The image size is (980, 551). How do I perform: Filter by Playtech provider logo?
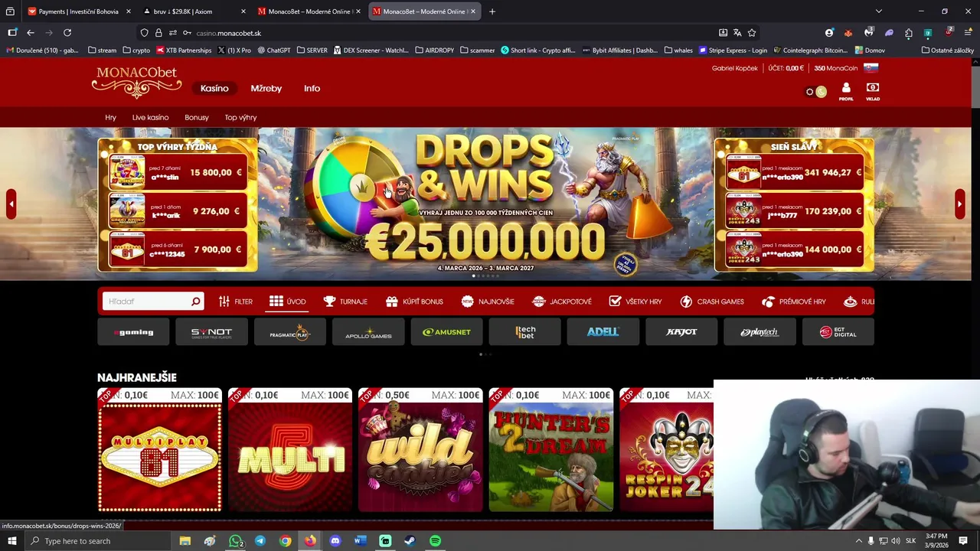(759, 332)
